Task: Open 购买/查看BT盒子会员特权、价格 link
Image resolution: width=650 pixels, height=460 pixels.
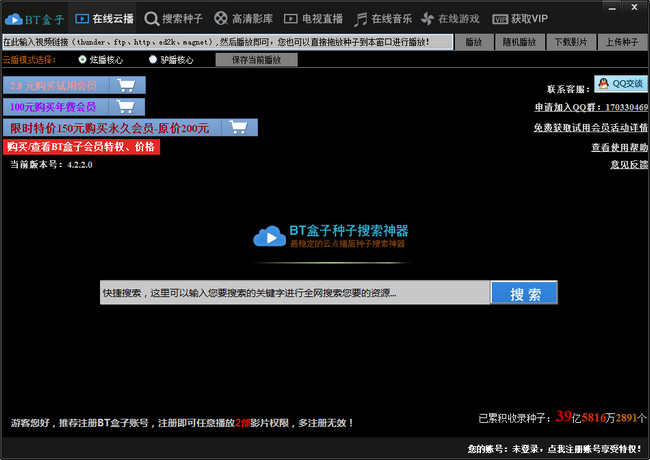Action: click(81, 147)
